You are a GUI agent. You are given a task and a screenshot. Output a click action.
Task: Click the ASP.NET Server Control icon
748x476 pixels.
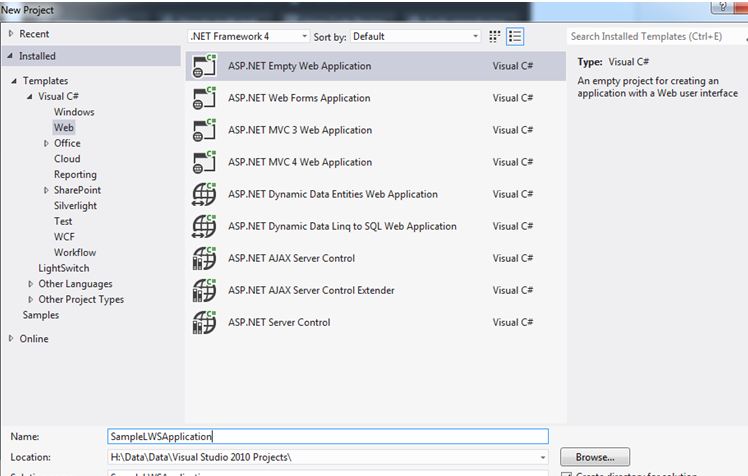click(x=204, y=322)
